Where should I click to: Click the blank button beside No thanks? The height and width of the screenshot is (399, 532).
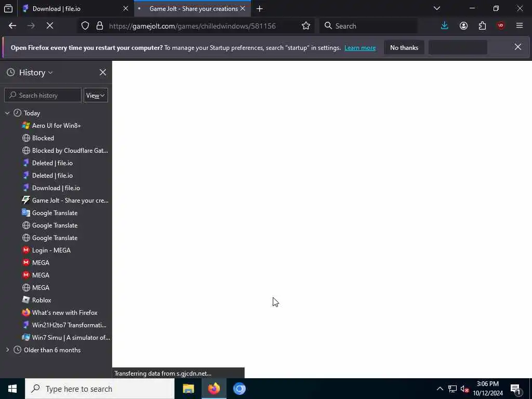(x=458, y=47)
